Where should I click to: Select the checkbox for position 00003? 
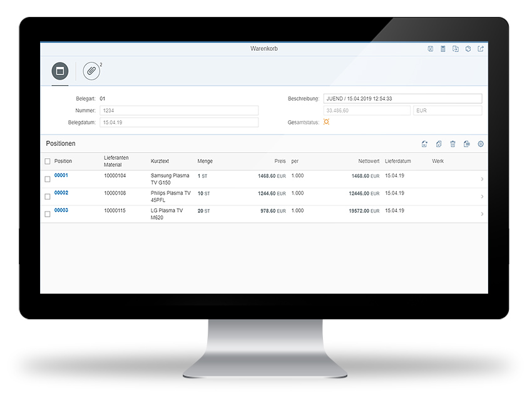(48, 214)
